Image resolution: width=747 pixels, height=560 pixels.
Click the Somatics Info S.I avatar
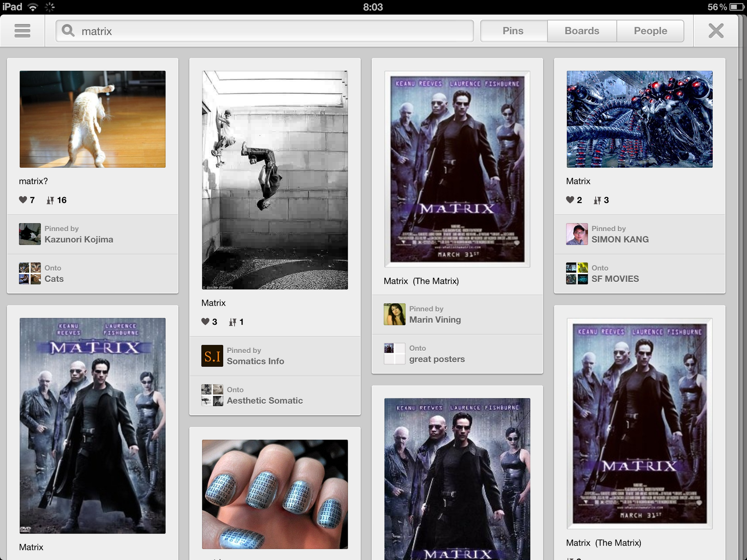pos(212,356)
